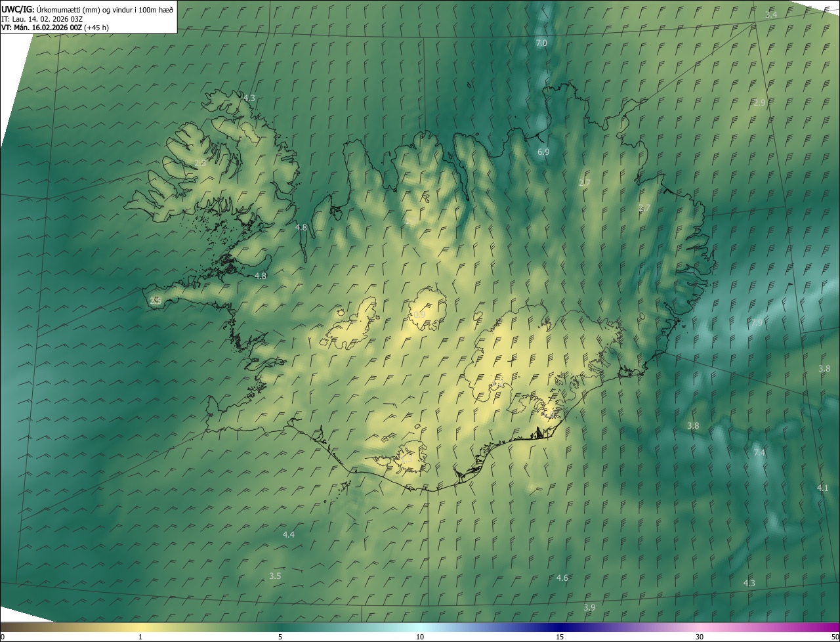Click the 1 tick label on the color scale
840x642 pixels.
coord(140,637)
